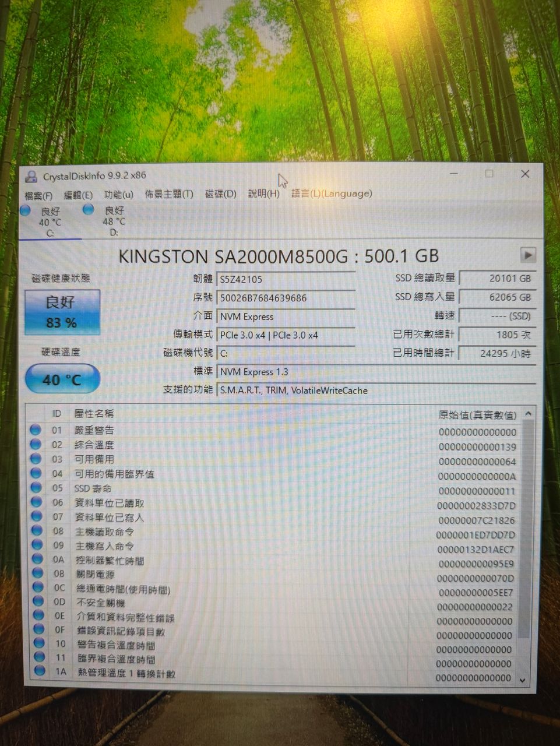Click the standard field NVM Express 1.3
Viewport: 560px width, 746px height.
pyautogui.click(x=376, y=372)
